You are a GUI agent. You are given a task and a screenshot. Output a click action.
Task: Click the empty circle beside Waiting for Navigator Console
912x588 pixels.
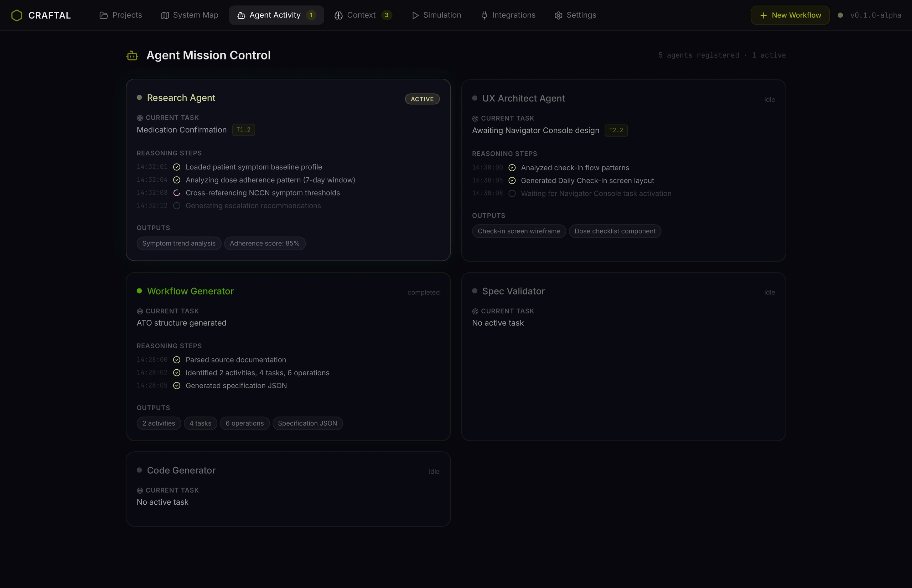[x=512, y=194]
